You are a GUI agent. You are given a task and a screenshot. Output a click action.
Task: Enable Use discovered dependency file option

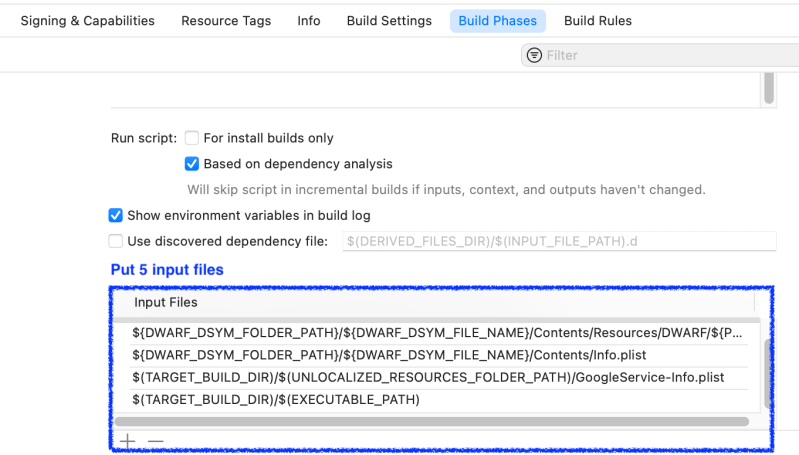[x=116, y=241]
